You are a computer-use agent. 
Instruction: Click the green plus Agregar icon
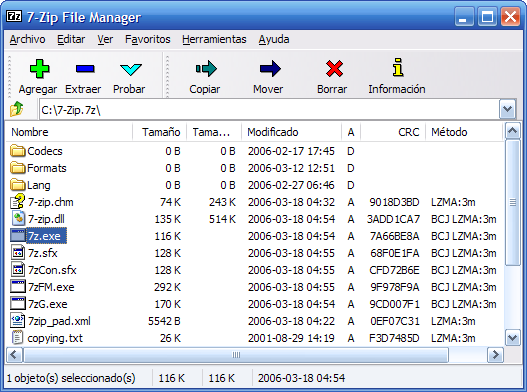(39, 69)
